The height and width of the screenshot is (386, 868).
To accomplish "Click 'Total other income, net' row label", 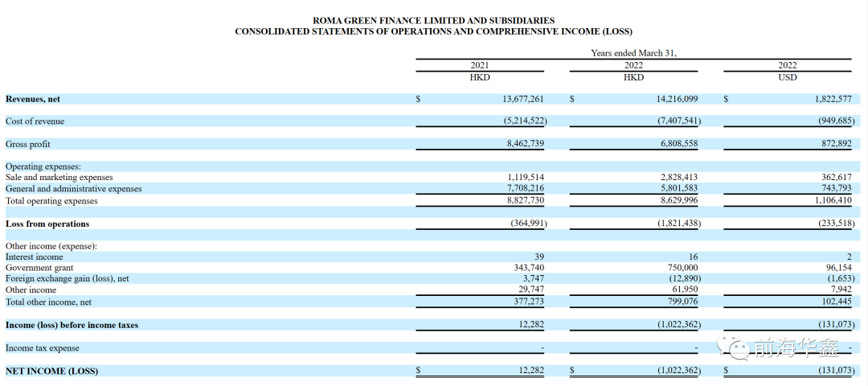I will point(49,302).
